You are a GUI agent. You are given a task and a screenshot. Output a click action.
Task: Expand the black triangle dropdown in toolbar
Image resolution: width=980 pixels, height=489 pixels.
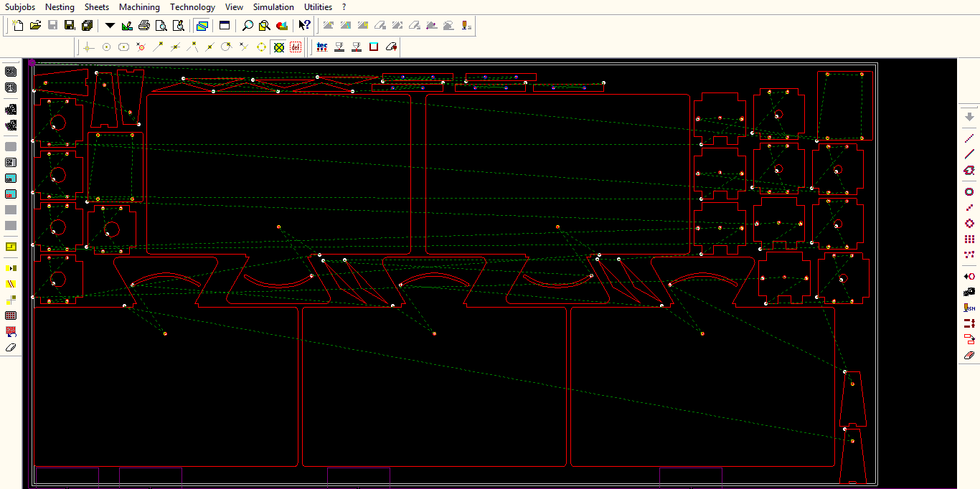[110, 26]
